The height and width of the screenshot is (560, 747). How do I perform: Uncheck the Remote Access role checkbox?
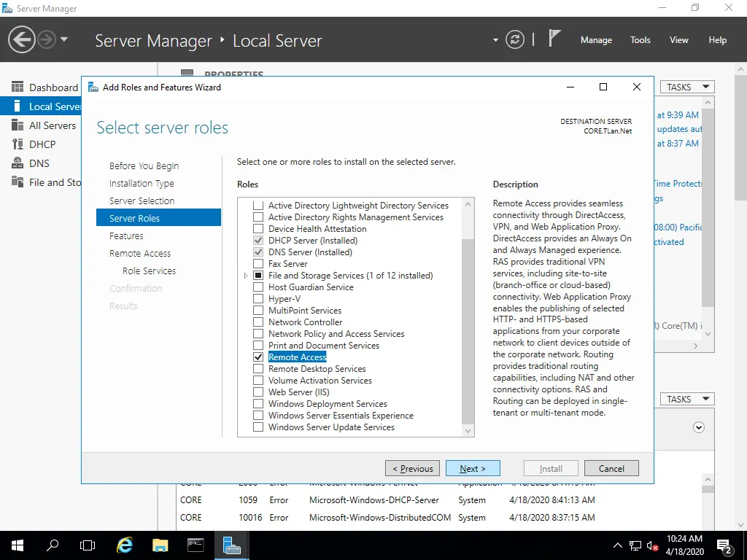[258, 357]
